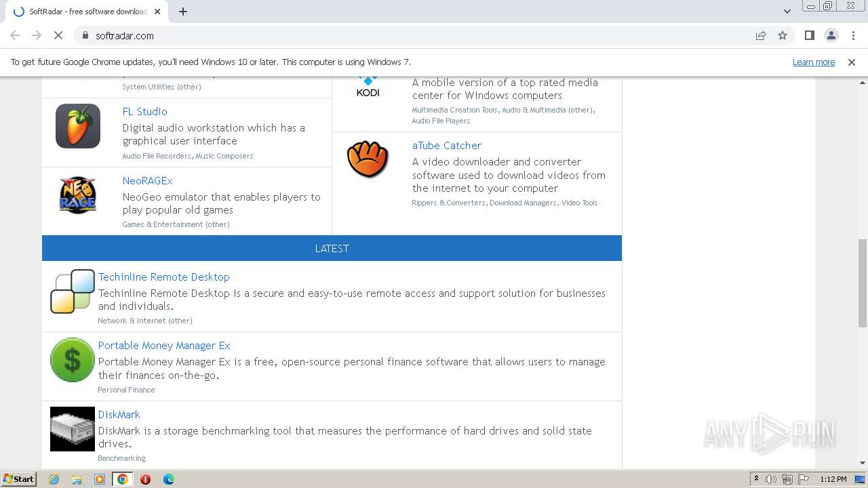The width and height of the screenshot is (868, 488).
Task: Go back to previous page
Action: click(15, 35)
